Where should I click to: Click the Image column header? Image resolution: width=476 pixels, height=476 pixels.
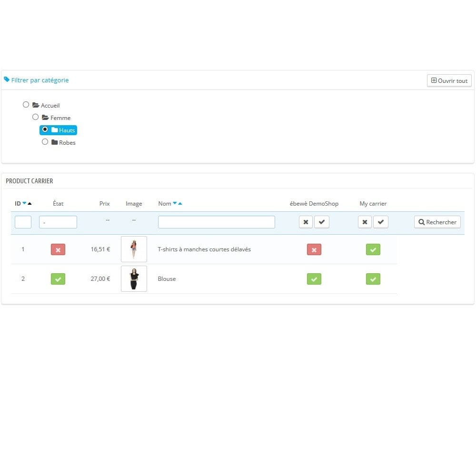134,204
